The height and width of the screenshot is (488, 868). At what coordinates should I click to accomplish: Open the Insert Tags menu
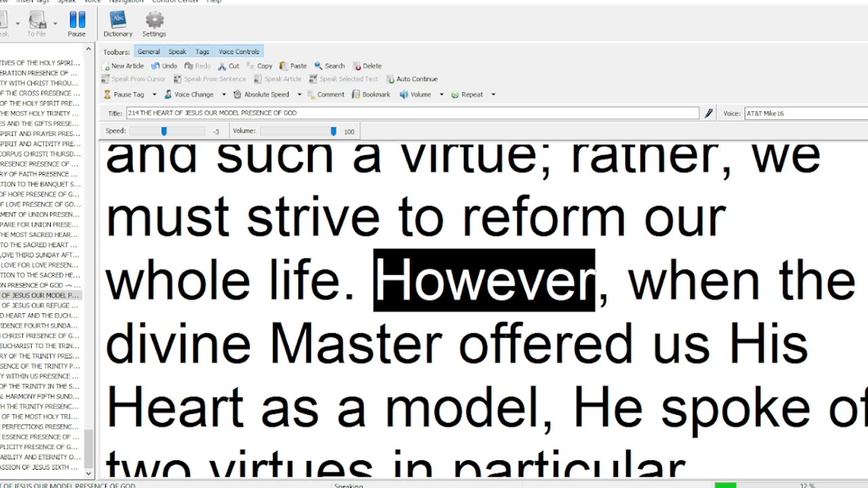pyautogui.click(x=33, y=1)
